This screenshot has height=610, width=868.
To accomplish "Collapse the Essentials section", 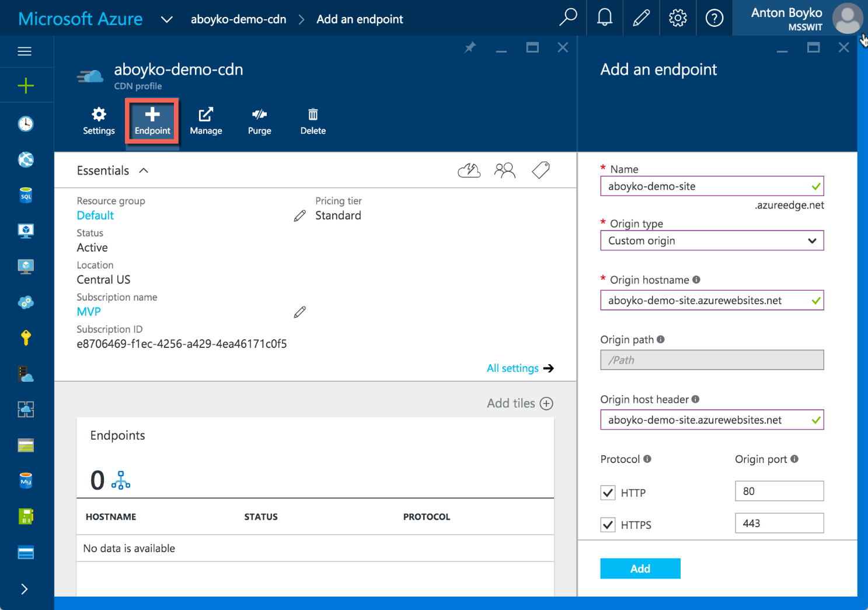I will [x=144, y=170].
